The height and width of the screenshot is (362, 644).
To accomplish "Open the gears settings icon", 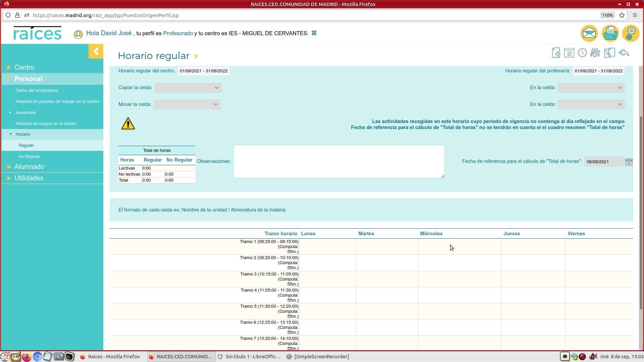I will coord(631,33).
